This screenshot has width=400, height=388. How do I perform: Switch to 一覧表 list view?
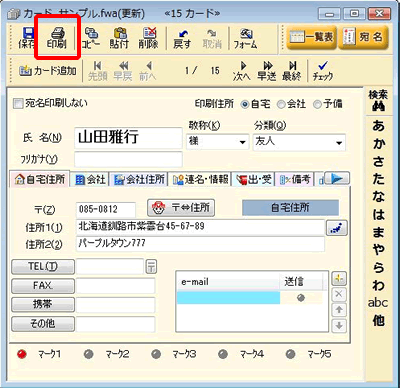tap(311, 37)
